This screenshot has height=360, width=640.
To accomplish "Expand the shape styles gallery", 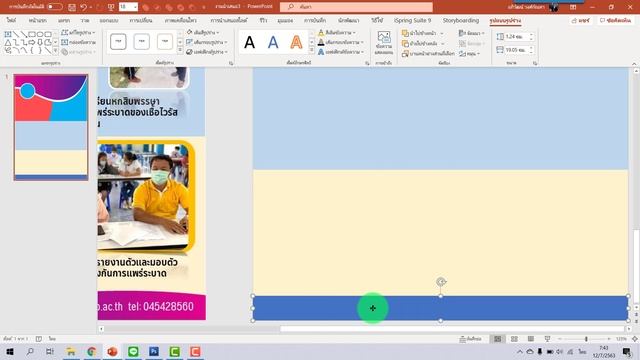I will coord(180,51).
